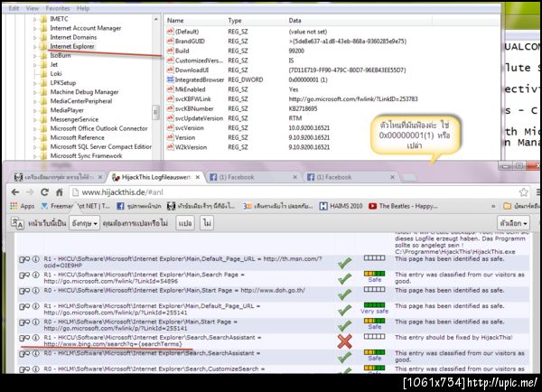Expand the Internet Account Manager key
This screenshot has height=392, width=542.
pyautogui.click(x=35, y=28)
